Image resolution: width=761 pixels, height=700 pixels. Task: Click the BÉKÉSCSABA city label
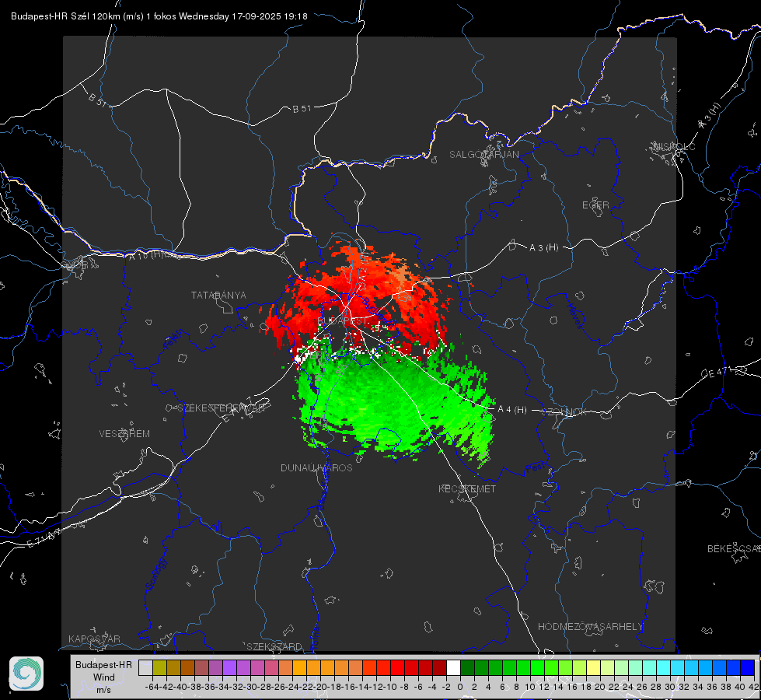(x=734, y=549)
